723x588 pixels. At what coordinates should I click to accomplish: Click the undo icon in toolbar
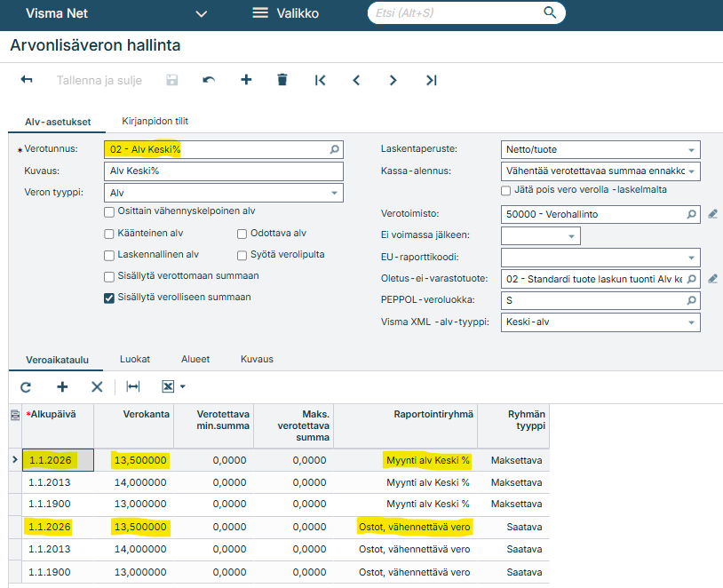tap(209, 80)
